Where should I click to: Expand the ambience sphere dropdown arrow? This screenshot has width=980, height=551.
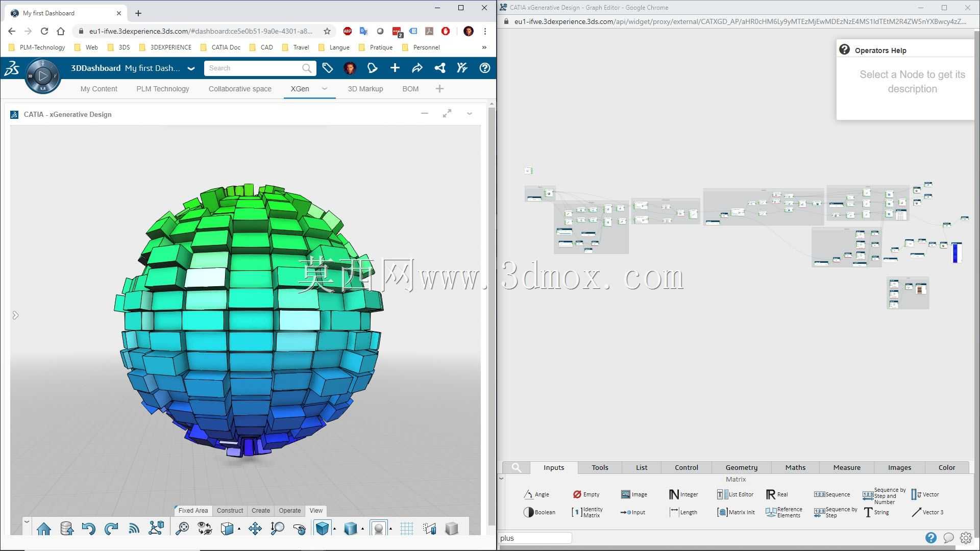391,529
